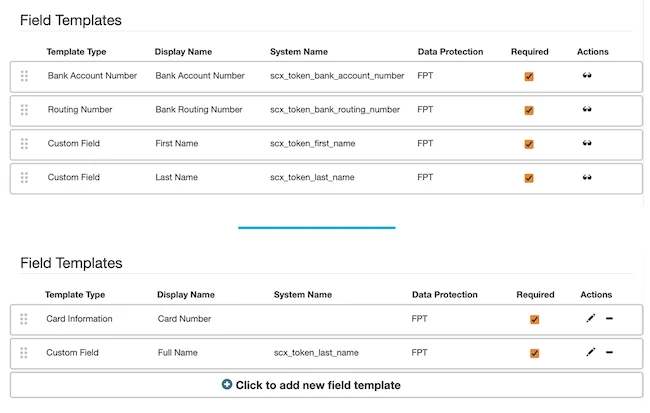Remove the Card Number row with minus icon
Viewport: 650px width, 413px height.
[x=609, y=318]
